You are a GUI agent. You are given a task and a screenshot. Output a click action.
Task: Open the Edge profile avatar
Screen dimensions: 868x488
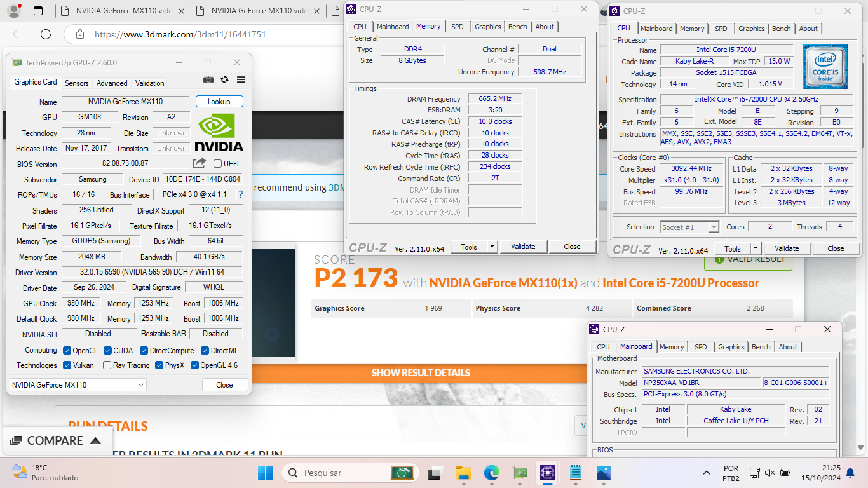click(x=13, y=11)
